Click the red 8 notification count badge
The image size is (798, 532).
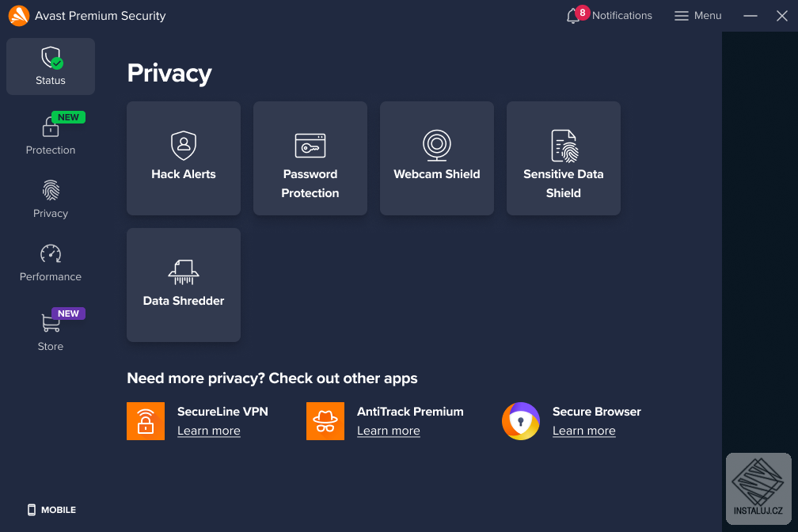583,13
